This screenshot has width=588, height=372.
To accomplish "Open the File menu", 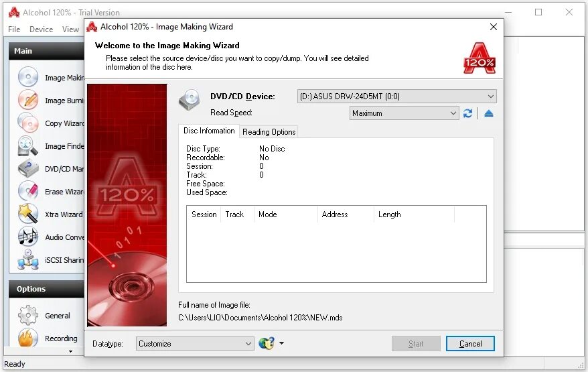I will point(14,29).
